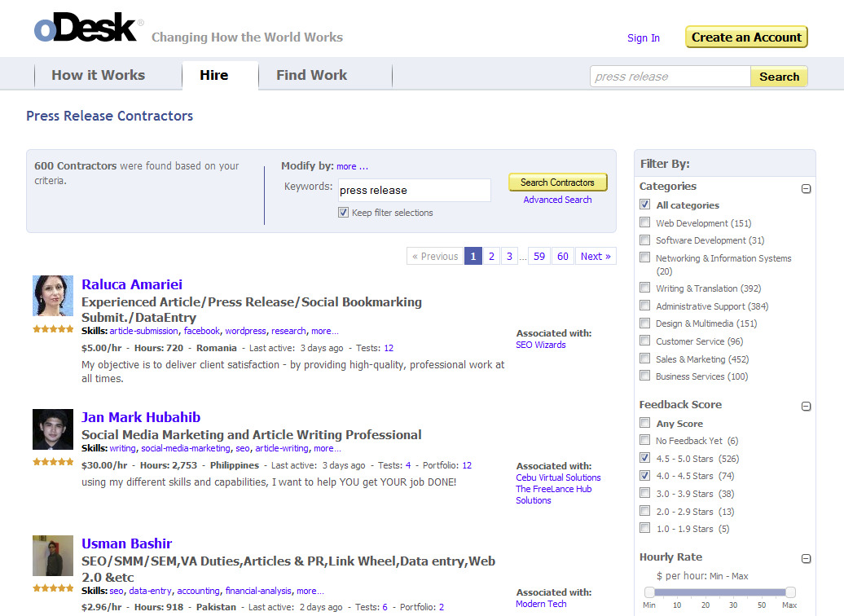Check the Writing & Translation category
This screenshot has width=844, height=616.
point(645,288)
